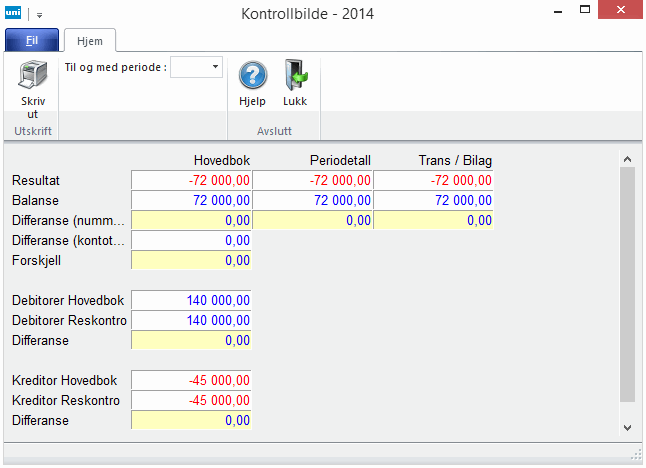Click the Resultat Trans / Bilag value
Viewport: 646px width, 468px height.
coord(433,180)
